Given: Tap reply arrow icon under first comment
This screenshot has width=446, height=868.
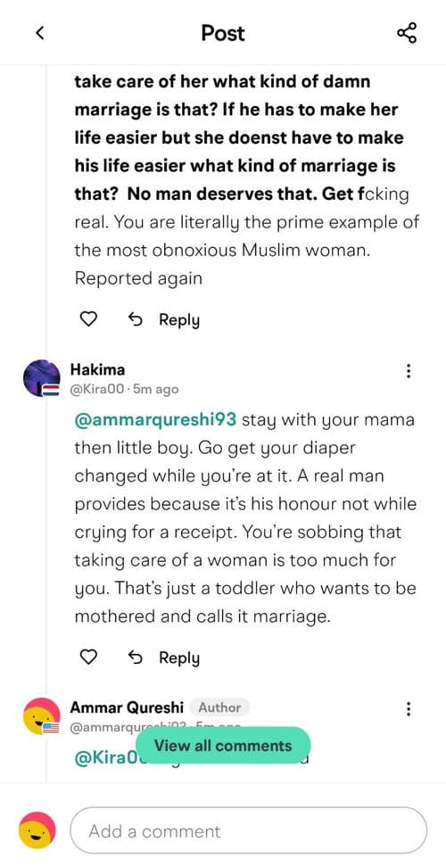Looking at the screenshot, I should click(x=136, y=318).
